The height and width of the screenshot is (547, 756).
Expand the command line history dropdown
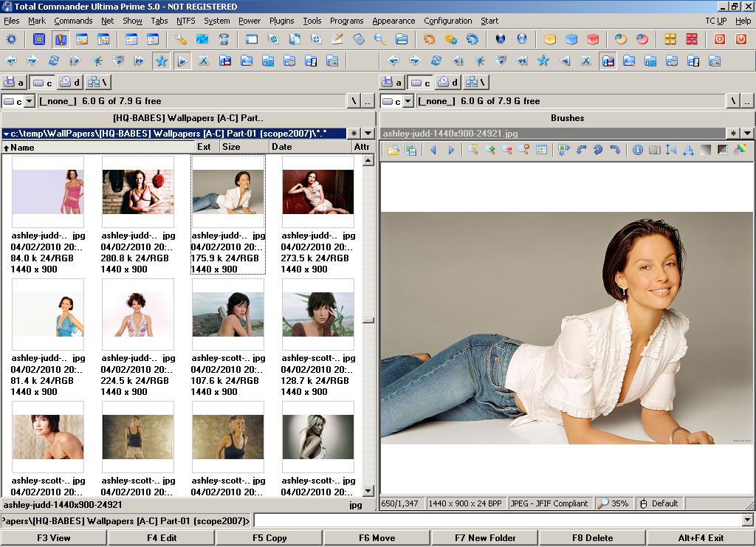[x=748, y=520]
